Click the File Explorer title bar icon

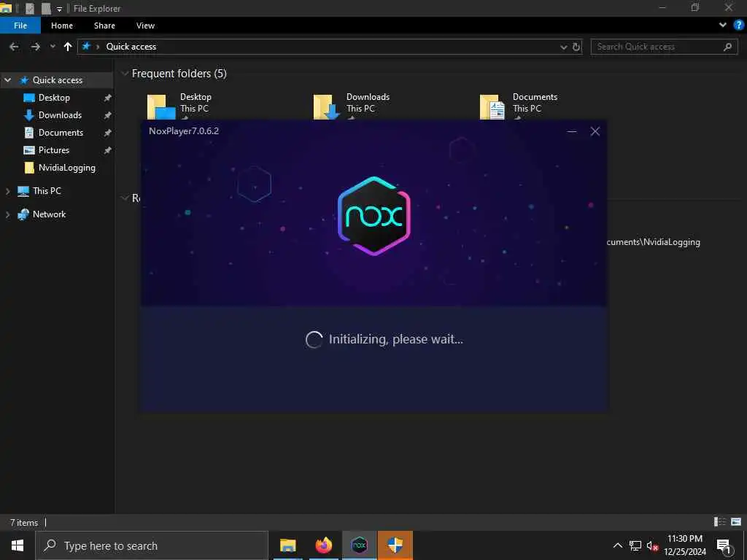pyautogui.click(x=6, y=8)
